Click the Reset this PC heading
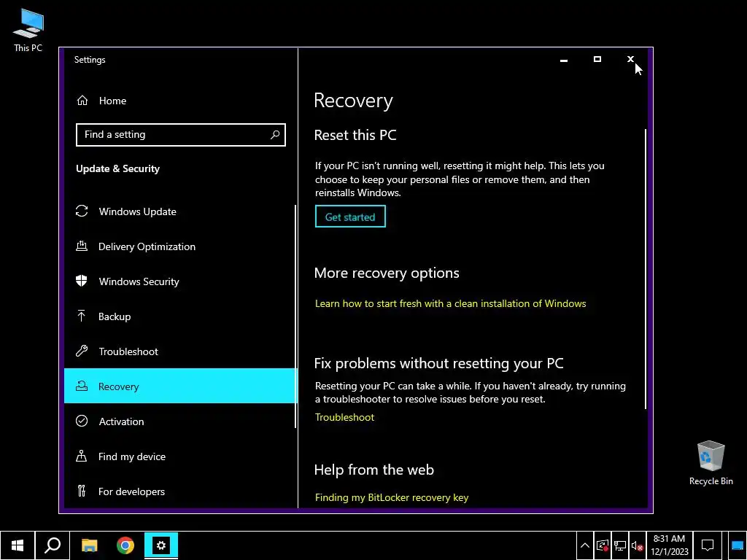Viewport: 747px width, 560px height. pyautogui.click(x=355, y=135)
